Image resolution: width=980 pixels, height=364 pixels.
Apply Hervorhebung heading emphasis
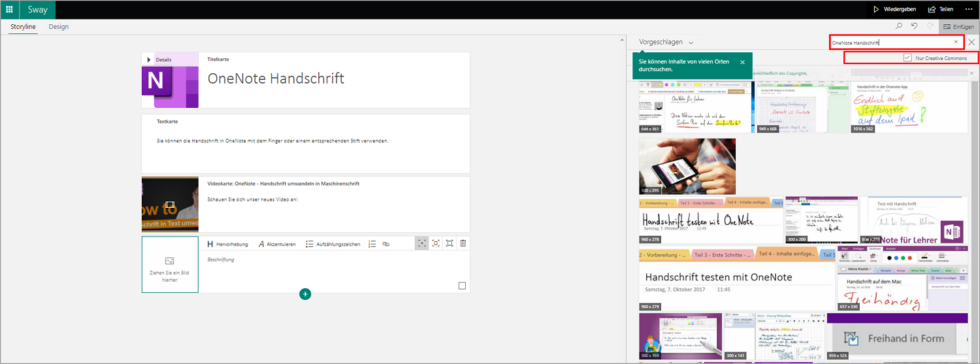(x=227, y=244)
